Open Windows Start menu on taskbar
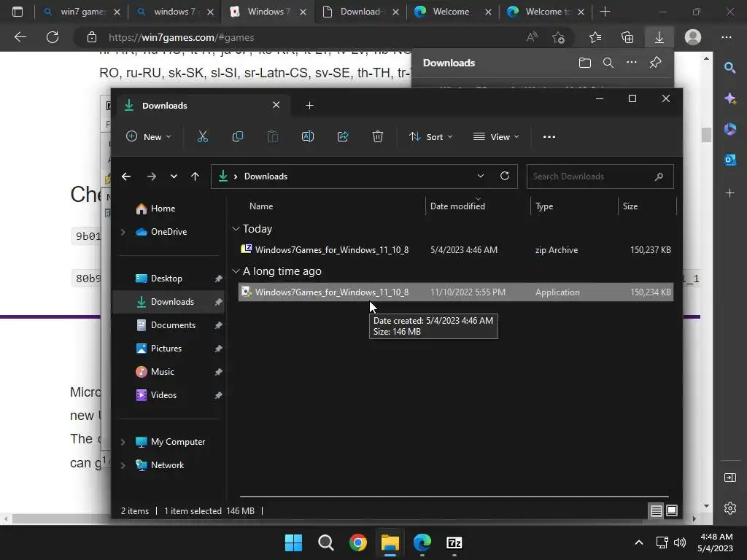This screenshot has height=560, width=747. click(x=293, y=542)
